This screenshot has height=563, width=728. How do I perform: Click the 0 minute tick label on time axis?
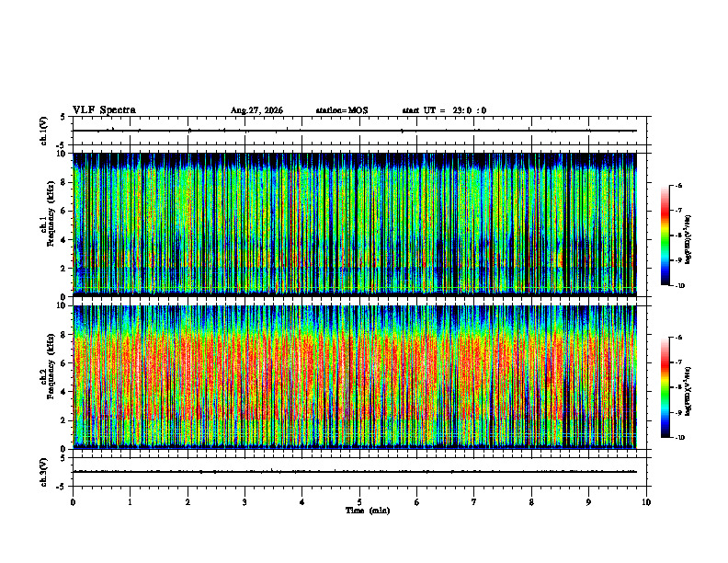click(73, 502)
